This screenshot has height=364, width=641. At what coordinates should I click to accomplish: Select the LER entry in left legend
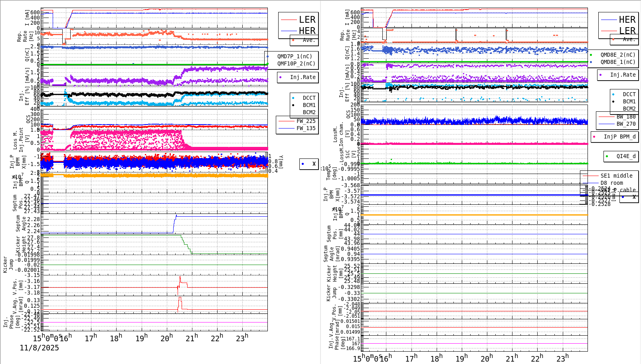[304, 19]
